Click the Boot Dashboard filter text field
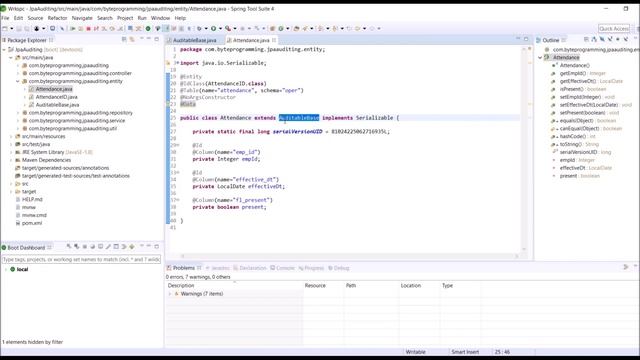640x360 pixels. tap(81, 260)
